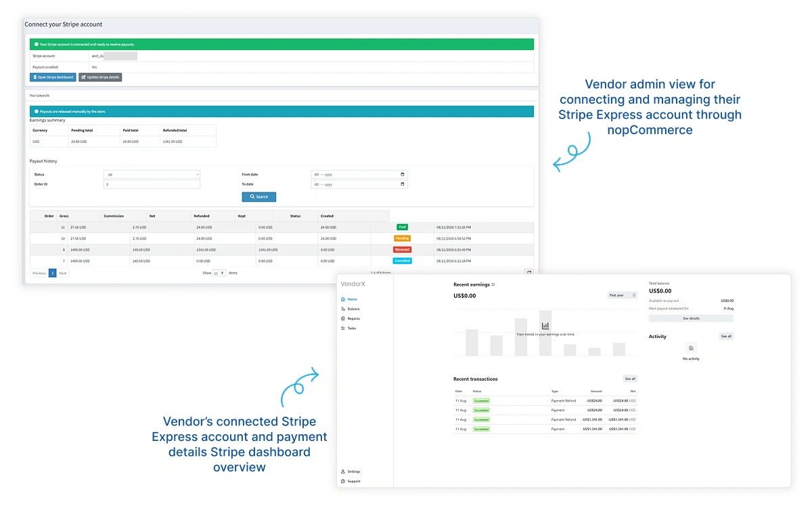Open the Show items per page dropdown
The image size is (812, 508).
coord(219,273)
